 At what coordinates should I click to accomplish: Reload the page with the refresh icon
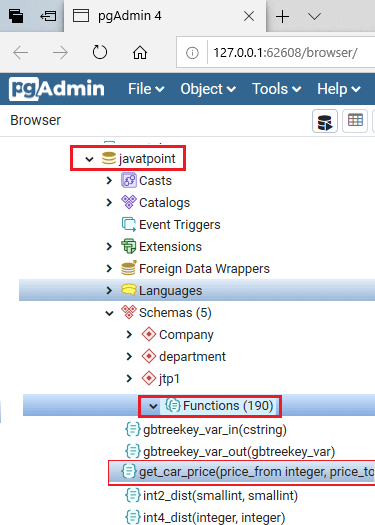[x=100, y=53]
